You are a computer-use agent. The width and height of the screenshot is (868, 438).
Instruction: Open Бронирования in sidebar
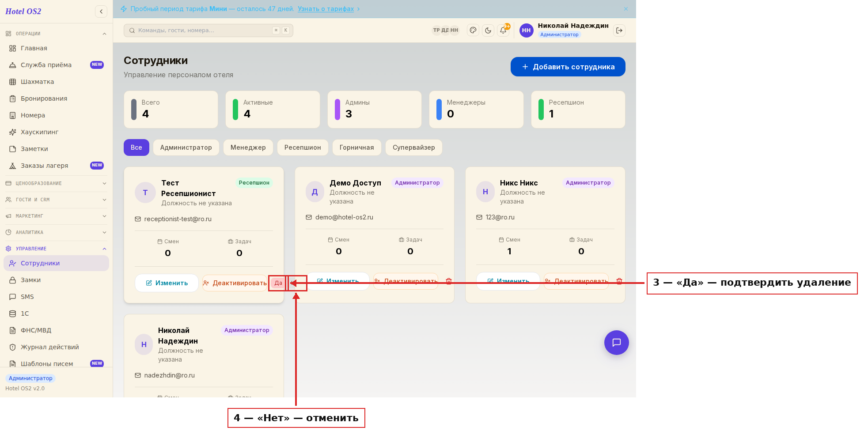tap(56, 98)
